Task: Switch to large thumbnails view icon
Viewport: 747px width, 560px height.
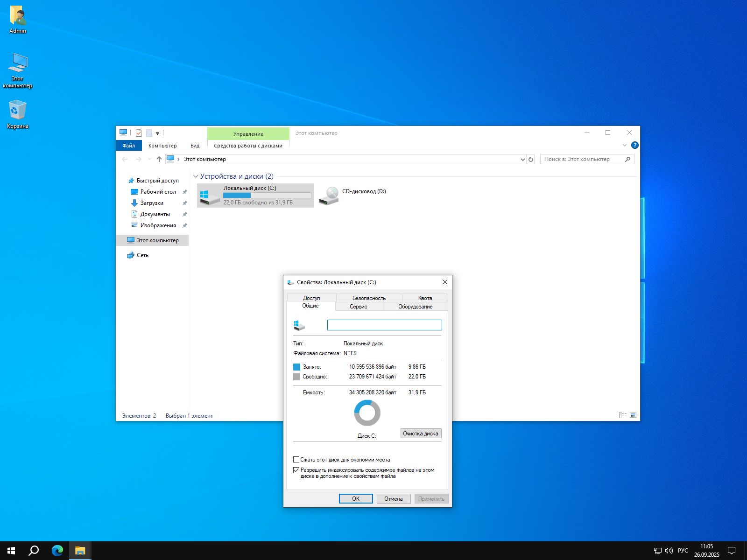Action: (x=633, y=415)
